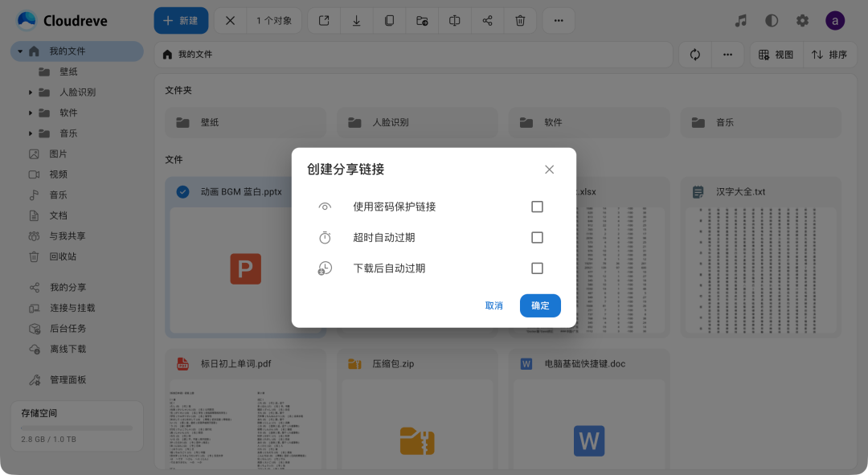Click the copy toolbar icon
The height and width of the screenshot is (475, 868).
(389, 20)
